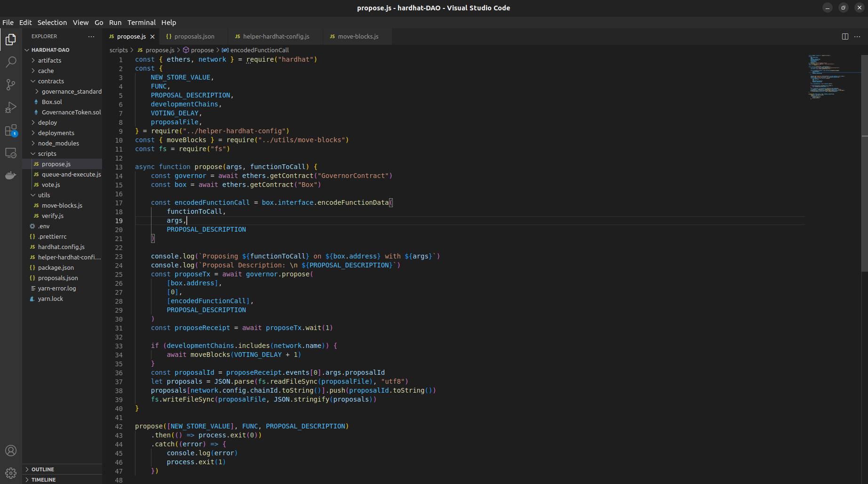Place cursor on PROPOSAL_DESCRIPTION line 20

coord(206,229)
